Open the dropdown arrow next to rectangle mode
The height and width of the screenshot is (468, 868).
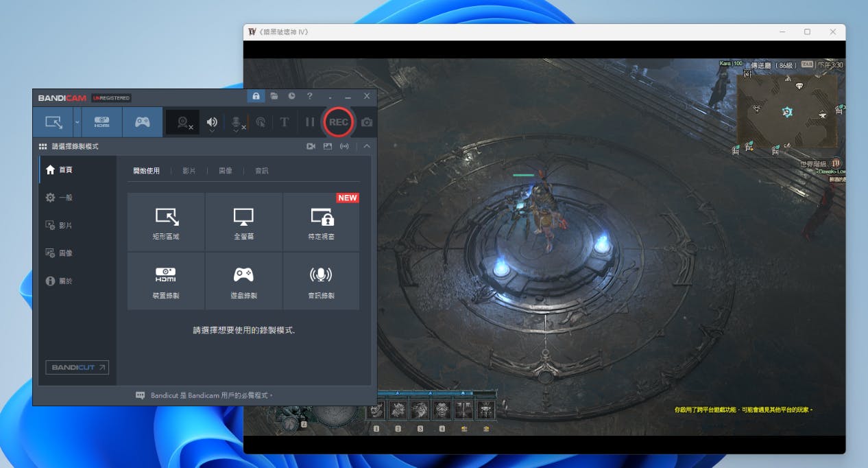pos(77,122)
